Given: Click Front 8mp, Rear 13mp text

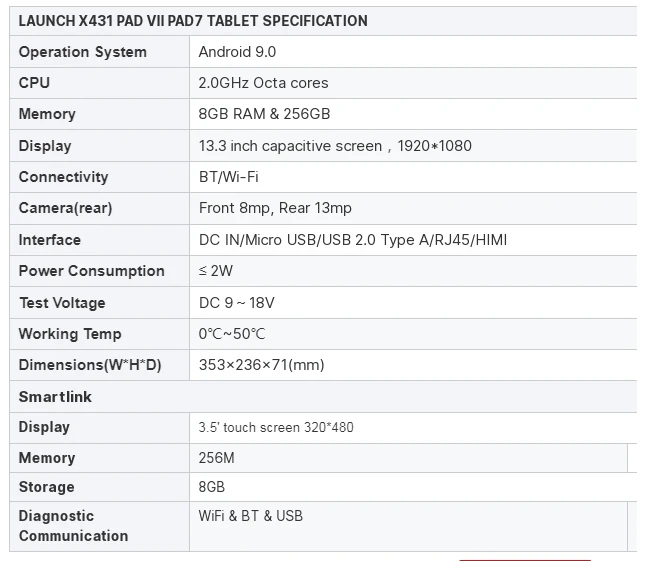Looking at the screenshot, I should (x=275, y=208).
